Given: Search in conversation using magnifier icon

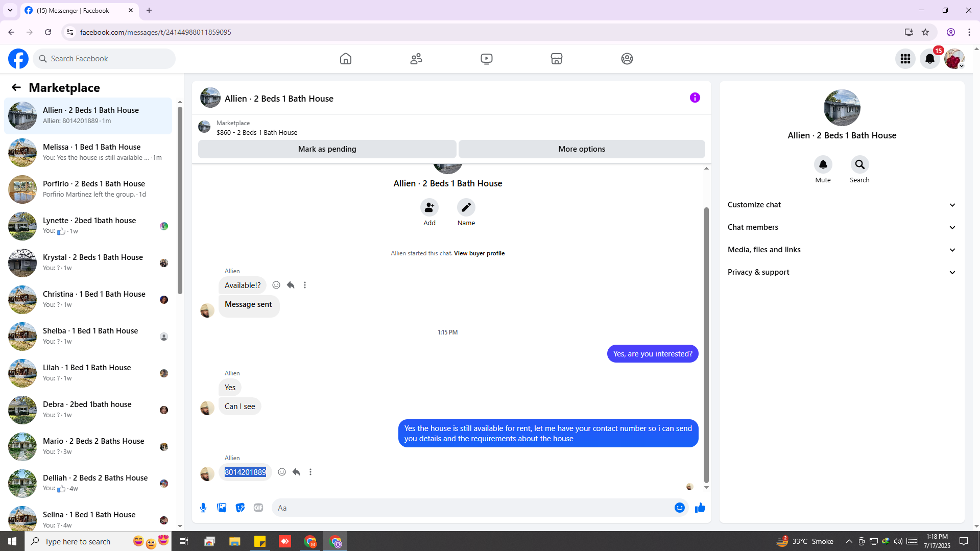Looking at the screenshot, I should pos(860,164).
